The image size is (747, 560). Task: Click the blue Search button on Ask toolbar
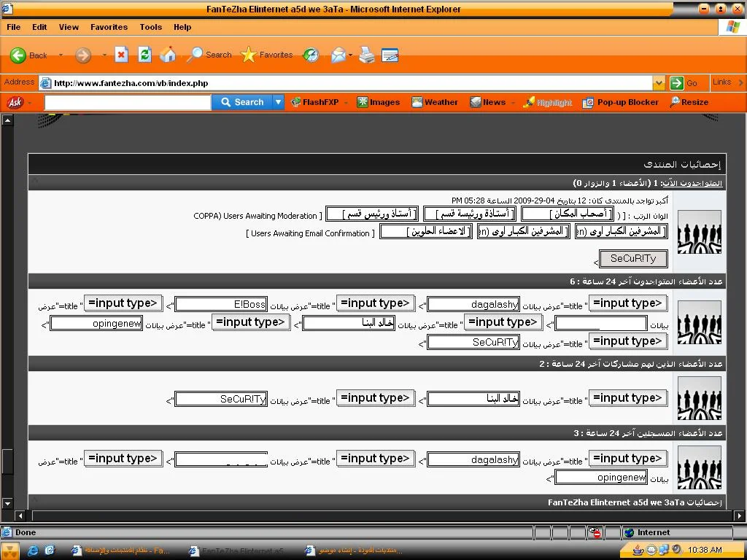tap(242, 103)
